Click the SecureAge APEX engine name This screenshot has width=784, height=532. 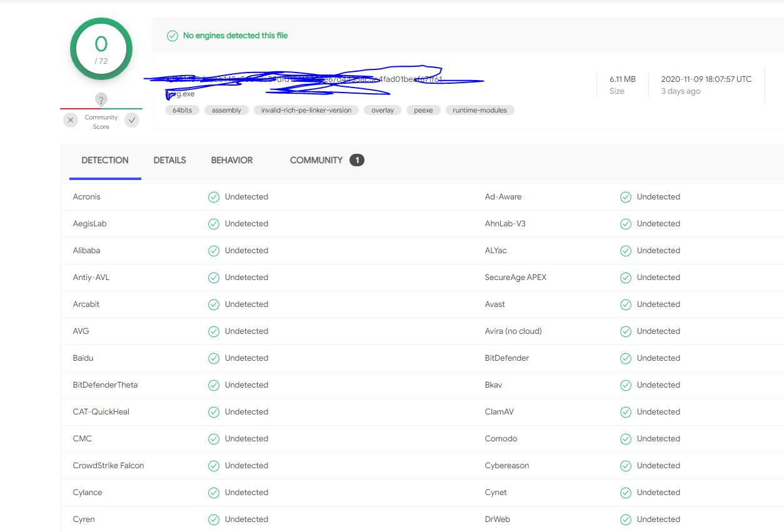click(x=516, y=278)
